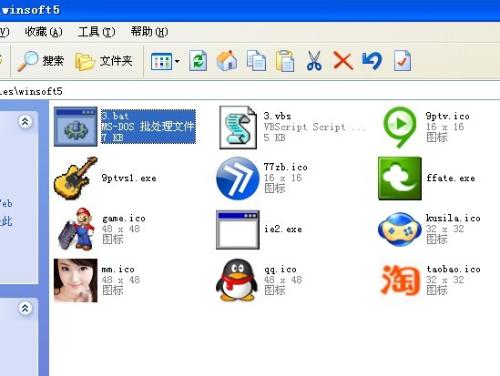The image size is (500, 376).
Task: Click the Home house toolbar icon
Action: tap(227, 61)
